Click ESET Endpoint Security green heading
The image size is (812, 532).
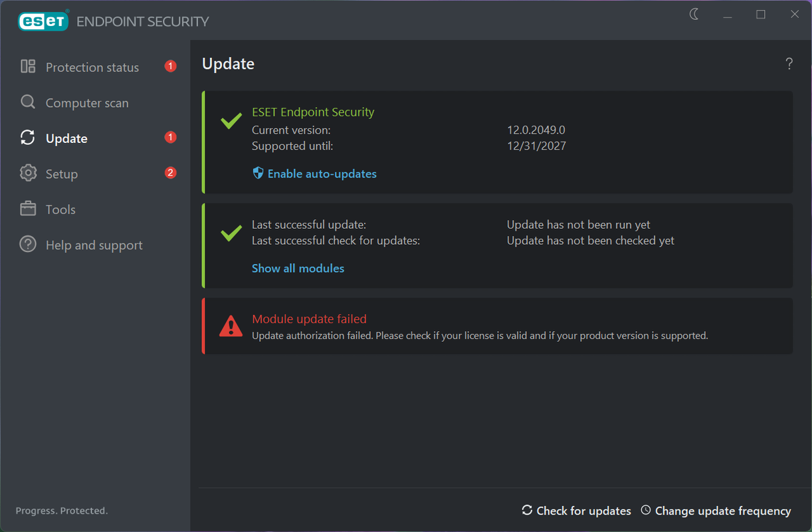(x=313, y=112)
